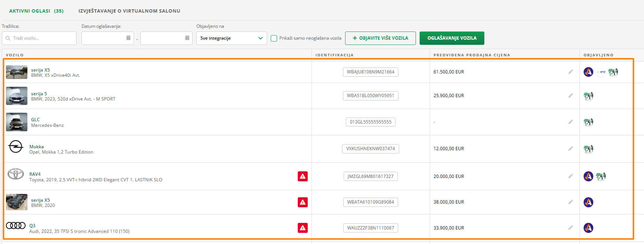The width and height of the screenshot is (644, 244).
Task: Click price '20.000,00 EUR'
Action: coord(449,177)
